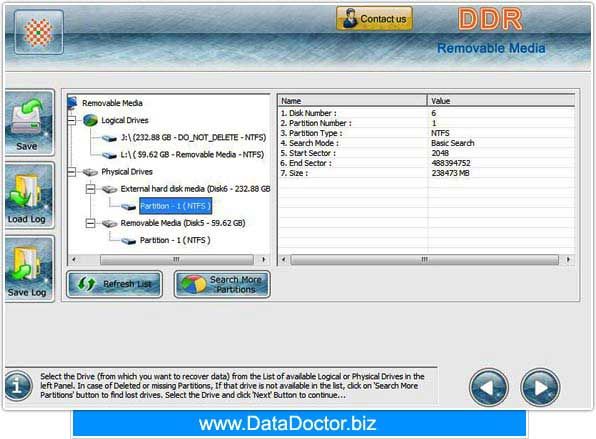This screenshot has height=439, width=596.
Task: Select Partition - 1 under Removable Media Disk5
Action: point(175,240)
